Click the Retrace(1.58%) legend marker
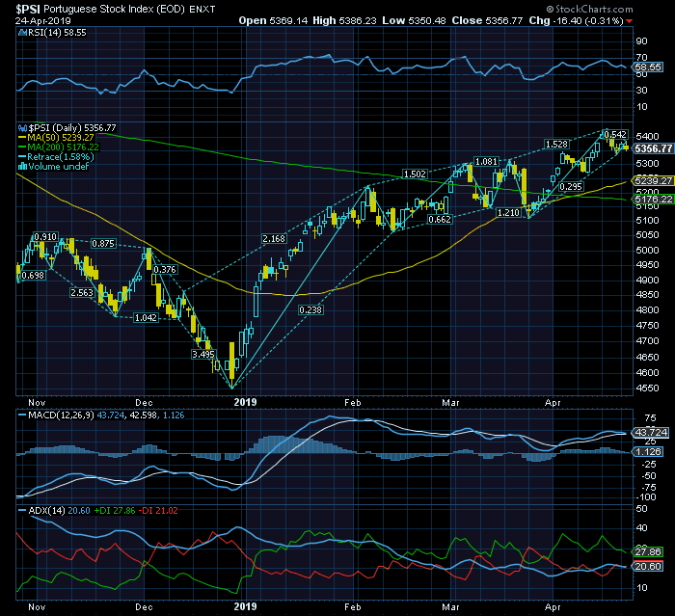 (21, 156)
